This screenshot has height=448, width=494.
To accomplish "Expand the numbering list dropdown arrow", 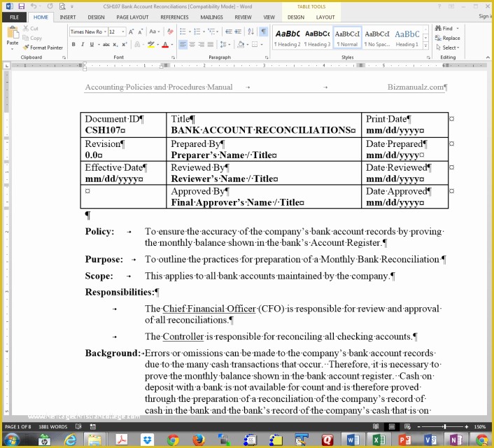I will 204,31.
